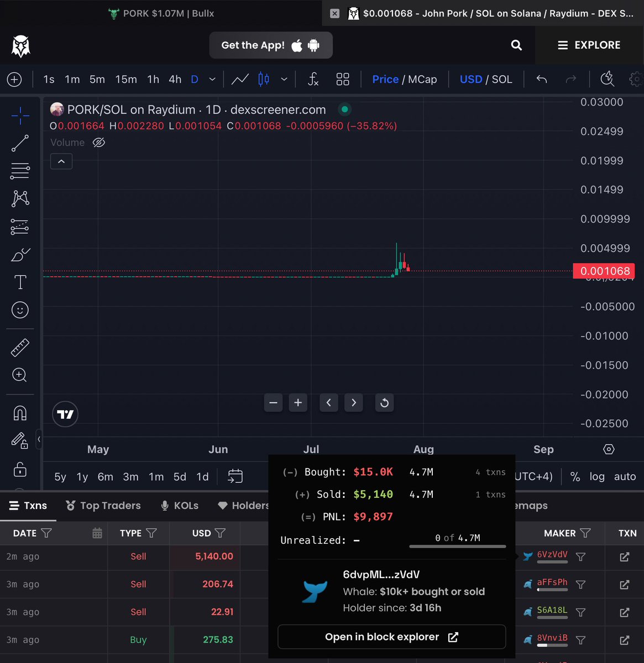Open the MAKER column filter
Screen dimensions: 644x663
pos(585,533)
